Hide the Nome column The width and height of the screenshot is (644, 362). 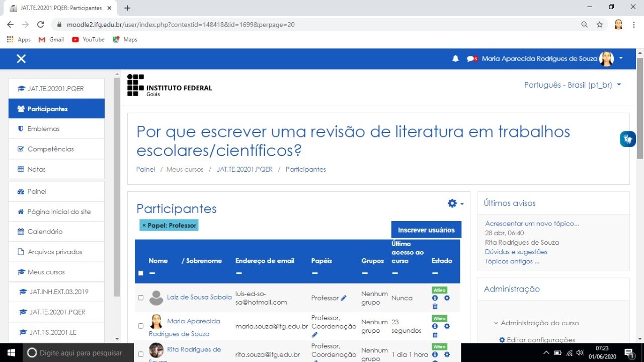[151, 273]
